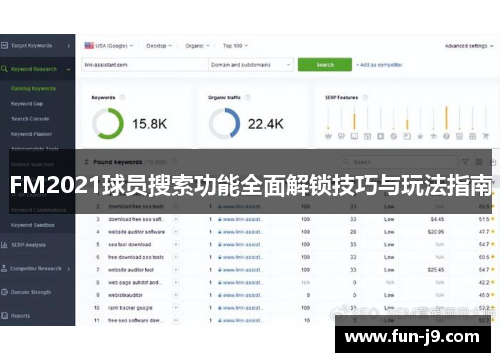Click the SERP Analysis chart icon
Viewport: 500px width, 362px height.
pyautogui.click(x=4, y=245)
